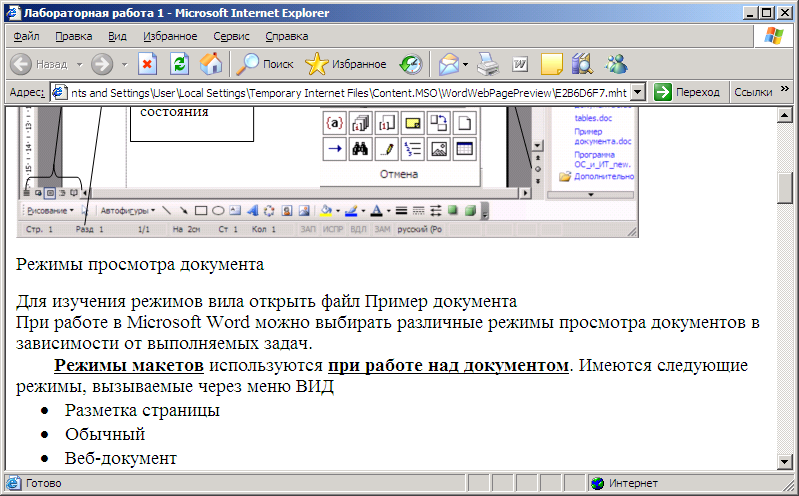Open the tables.doc link
799x496 pixels.
tap(593, 118)
